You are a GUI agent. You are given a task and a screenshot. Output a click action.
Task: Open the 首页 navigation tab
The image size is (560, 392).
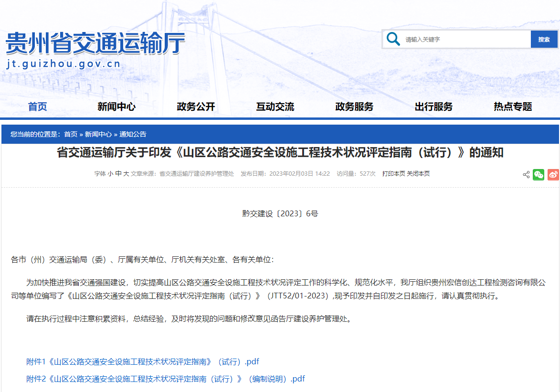tap(38, 107)
